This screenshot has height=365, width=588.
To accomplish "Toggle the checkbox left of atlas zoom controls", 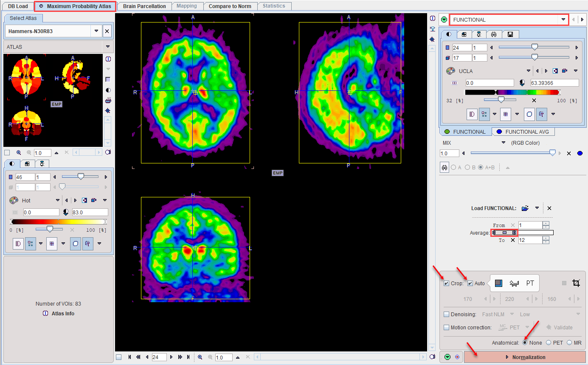I will (7, 153).
